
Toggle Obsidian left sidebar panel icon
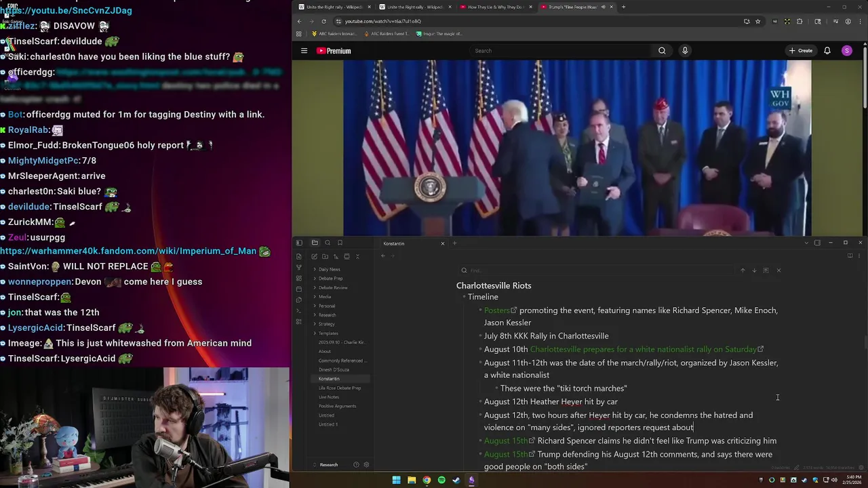point(299,243)
